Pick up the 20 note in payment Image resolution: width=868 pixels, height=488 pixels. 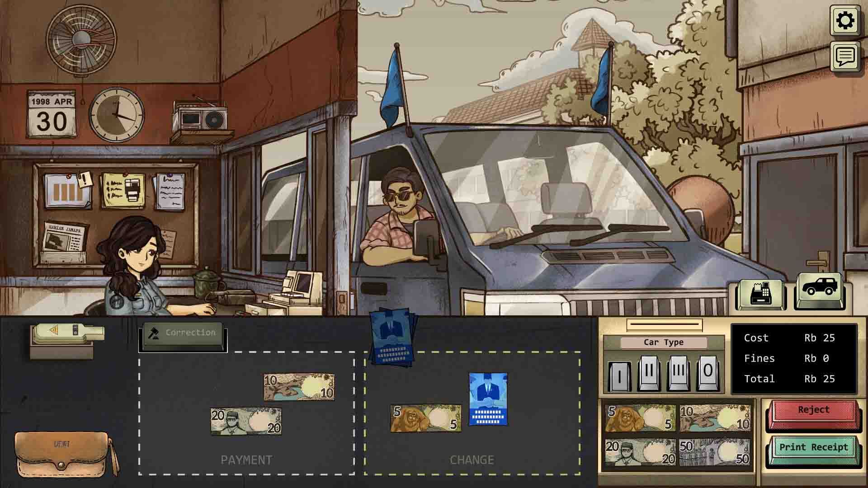(246, 422)
